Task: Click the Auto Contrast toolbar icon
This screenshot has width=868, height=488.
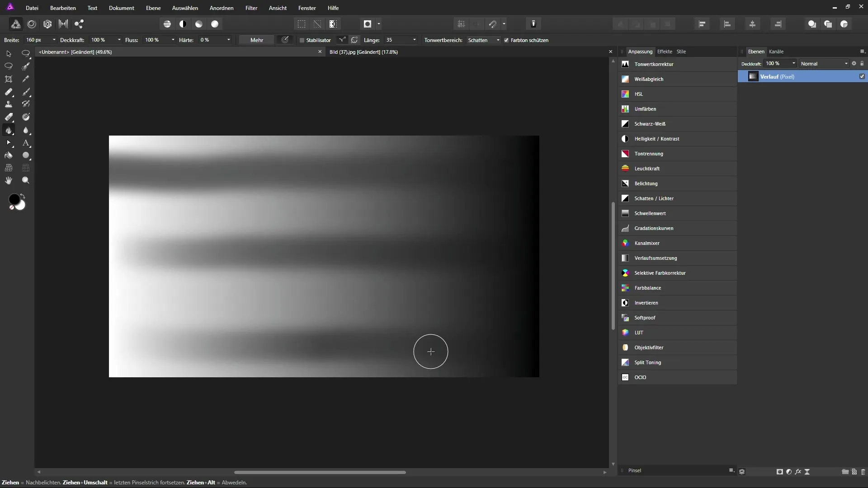Action: pos(183,24)
